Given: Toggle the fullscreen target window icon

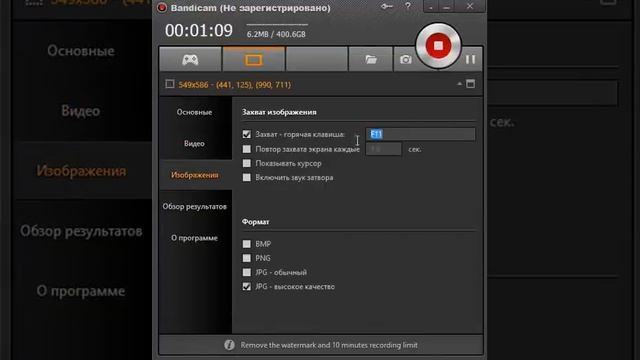Looking at the screenshot, I should 471,84.
